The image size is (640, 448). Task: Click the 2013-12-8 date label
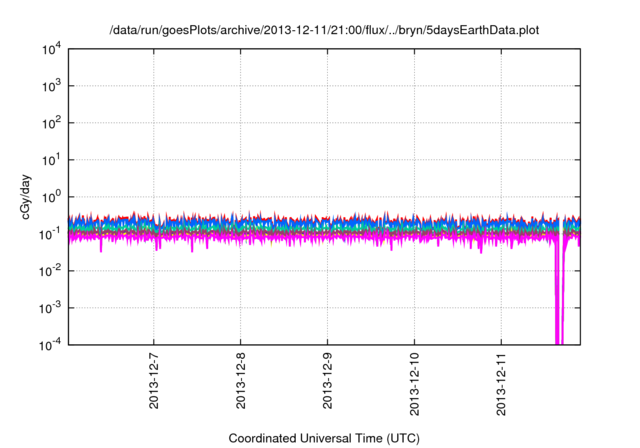click(x=240, y=381)
